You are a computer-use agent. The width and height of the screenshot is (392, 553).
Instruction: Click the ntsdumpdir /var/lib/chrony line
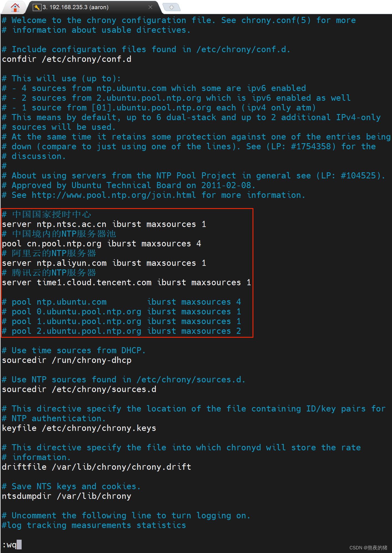67,496
